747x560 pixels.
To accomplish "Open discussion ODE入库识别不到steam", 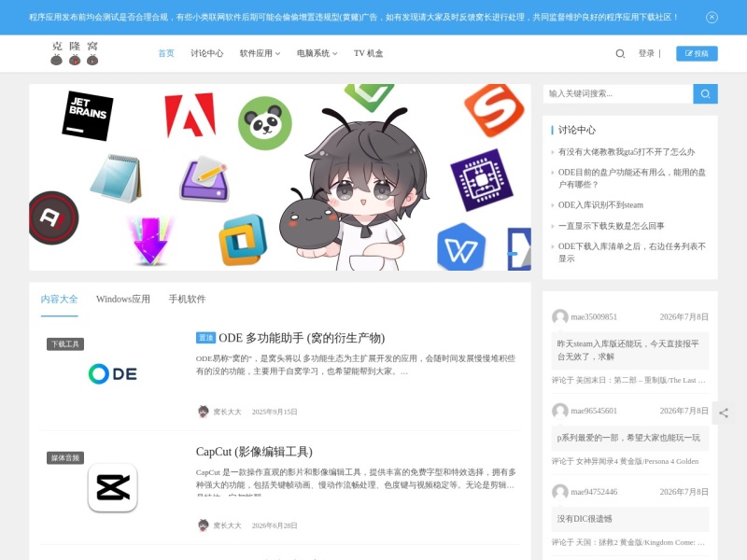I will tap(600, 205).
